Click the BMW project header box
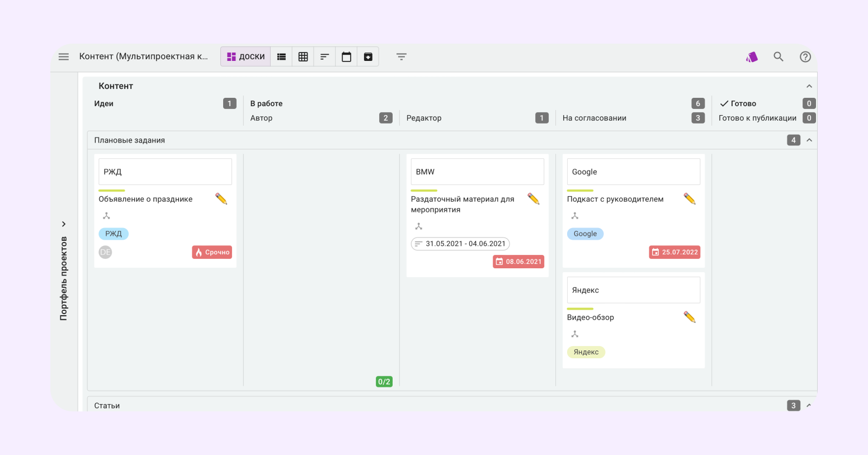The image size is (868, 455). [x=478, y=172]
